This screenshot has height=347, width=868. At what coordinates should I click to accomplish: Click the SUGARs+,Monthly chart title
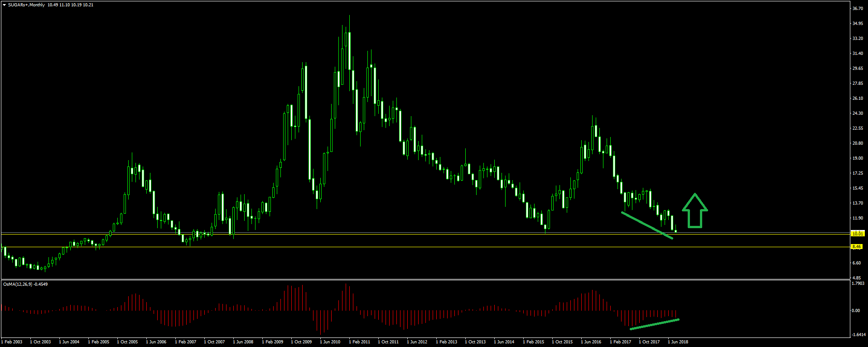point(26,5)
